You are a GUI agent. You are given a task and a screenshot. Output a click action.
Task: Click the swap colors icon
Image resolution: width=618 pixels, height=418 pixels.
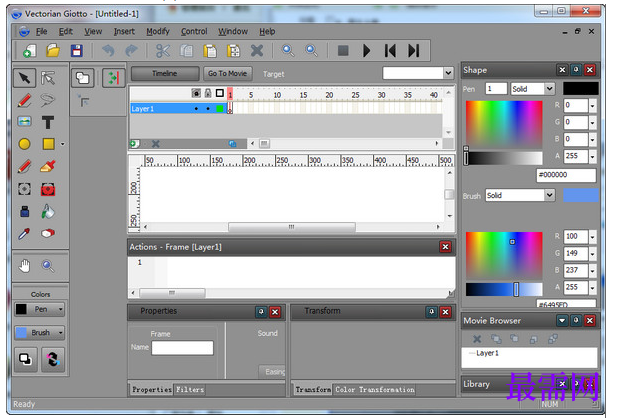[53, 359]
